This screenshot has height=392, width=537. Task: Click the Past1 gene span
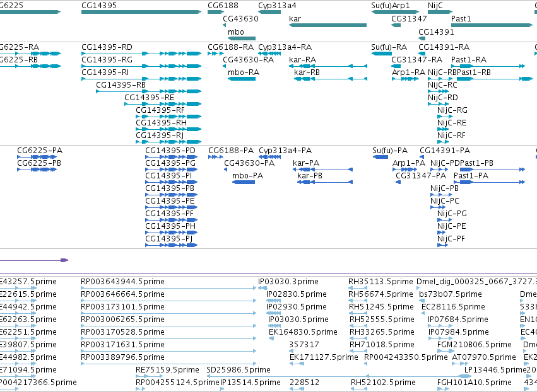[x=492, y=25]
